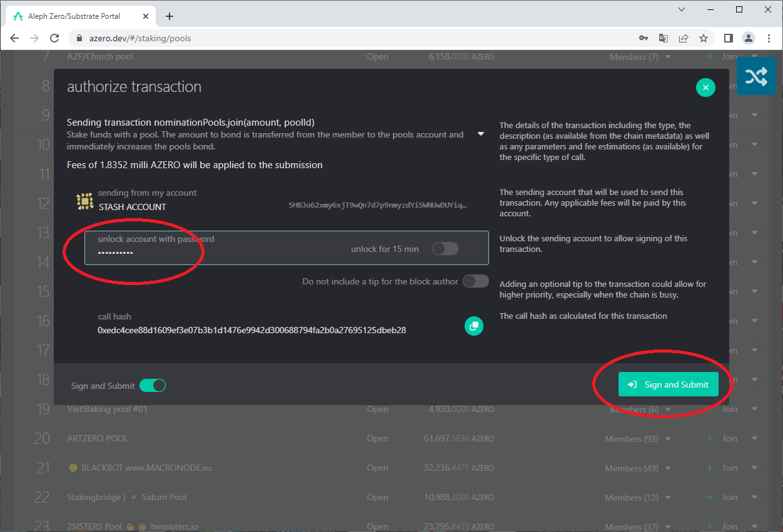Toggle the Sign and Submit switch
783x532 pixels.
click(x=153, y=386)
